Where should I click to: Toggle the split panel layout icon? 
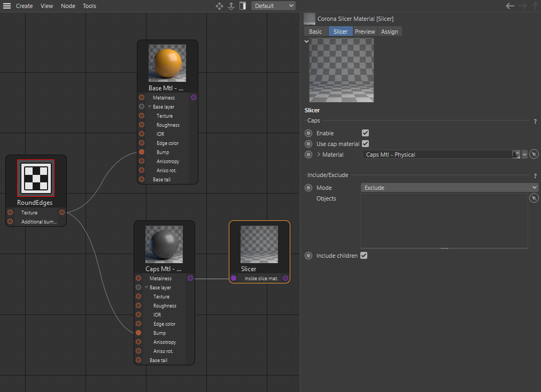click(x=243, y=6)
